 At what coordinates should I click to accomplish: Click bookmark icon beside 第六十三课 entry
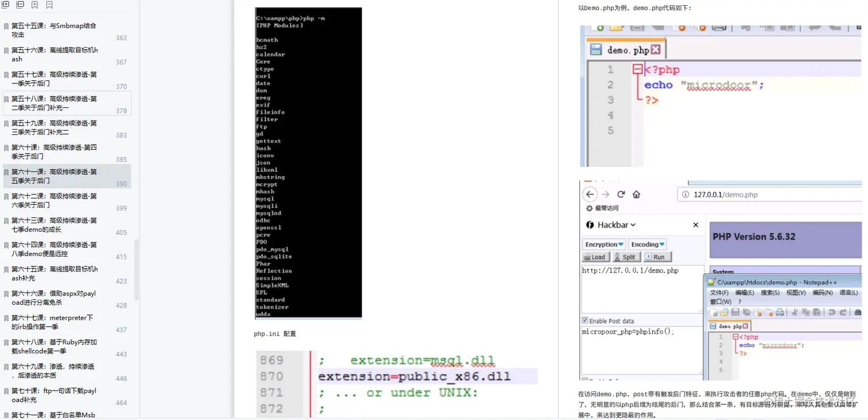(6, 221)
